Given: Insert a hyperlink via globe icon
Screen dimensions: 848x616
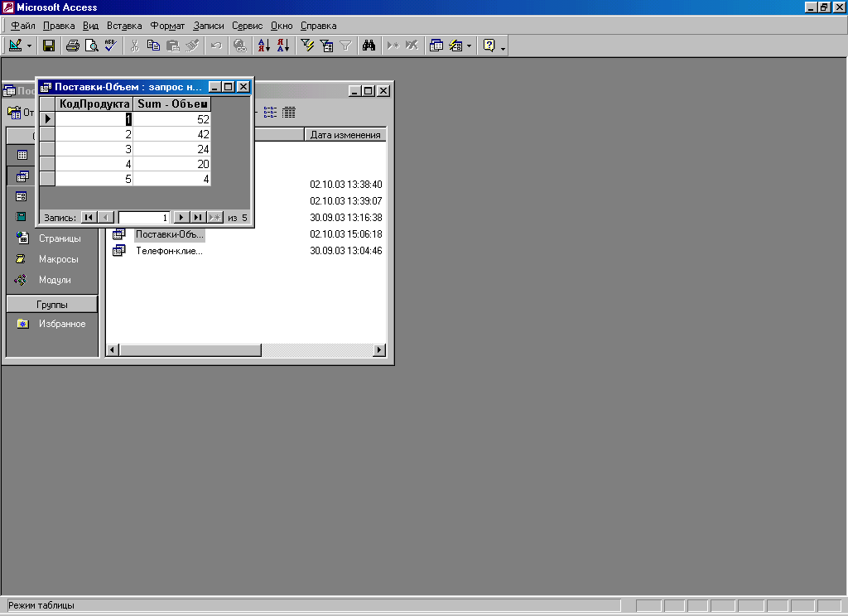Looking at the screenshot, I should [239, 46].
